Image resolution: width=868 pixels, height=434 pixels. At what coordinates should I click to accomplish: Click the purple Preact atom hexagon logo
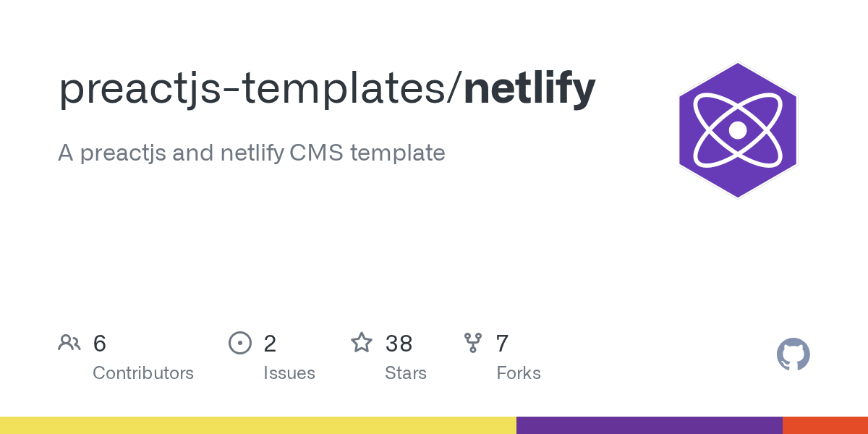coord(738,130)
